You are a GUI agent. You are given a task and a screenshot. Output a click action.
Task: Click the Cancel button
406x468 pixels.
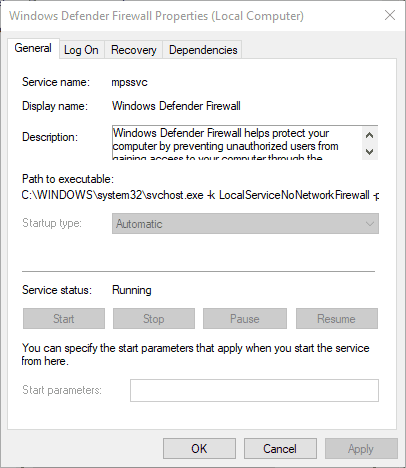(280, 448)
